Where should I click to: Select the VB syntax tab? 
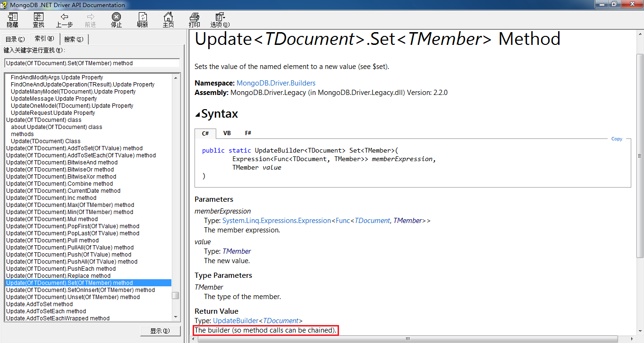[x=227, y=133]
